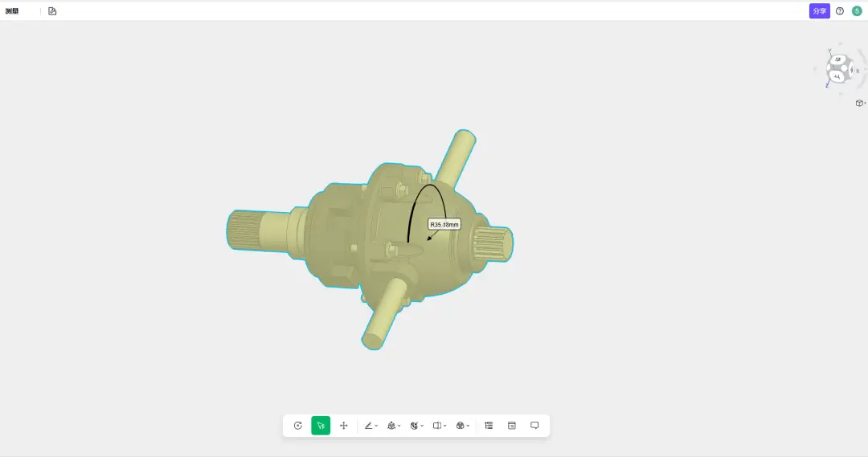This screenshot has width=868, height=457.
Task: Open the green user avatar menu
Action: click(x=857, y=11)
